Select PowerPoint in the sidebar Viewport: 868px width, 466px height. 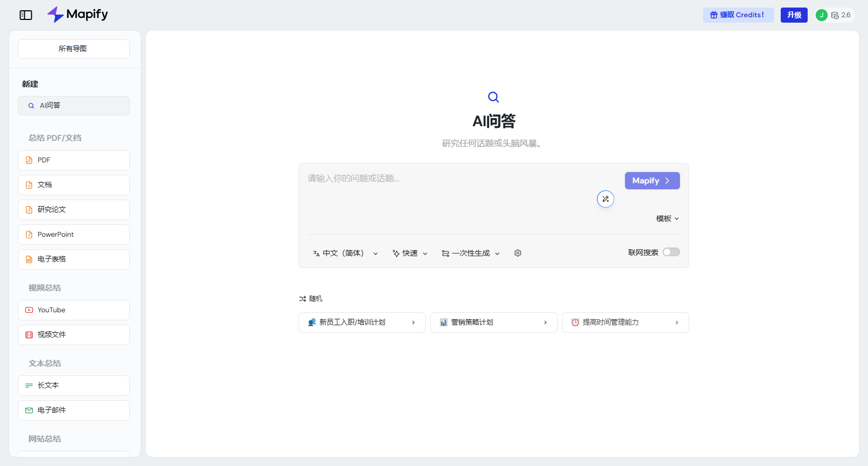(x=74, y=235)
